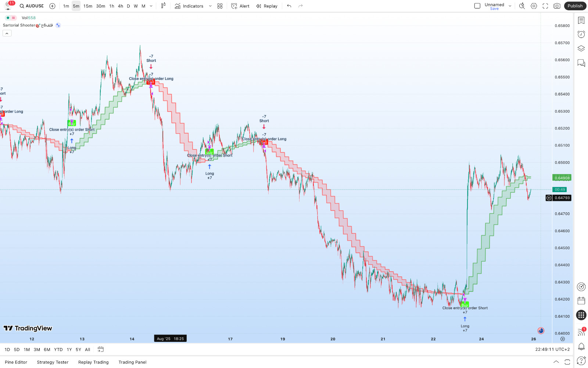Open the news flow broadcast icon
This screenshot has height=368, width=588.
(581, 332)
